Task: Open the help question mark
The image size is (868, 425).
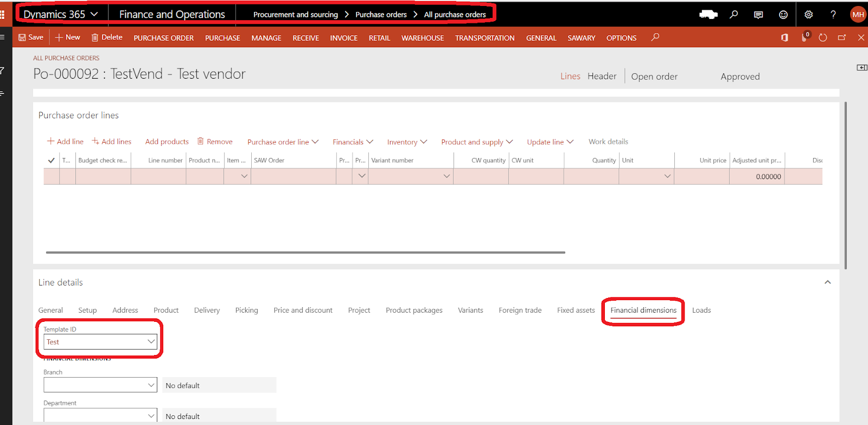Action: click(833, 15)
